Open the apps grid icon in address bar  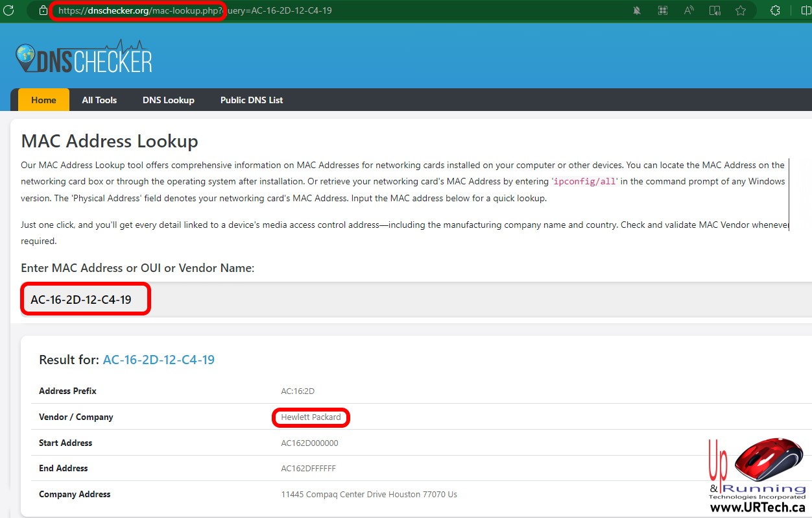662,10
